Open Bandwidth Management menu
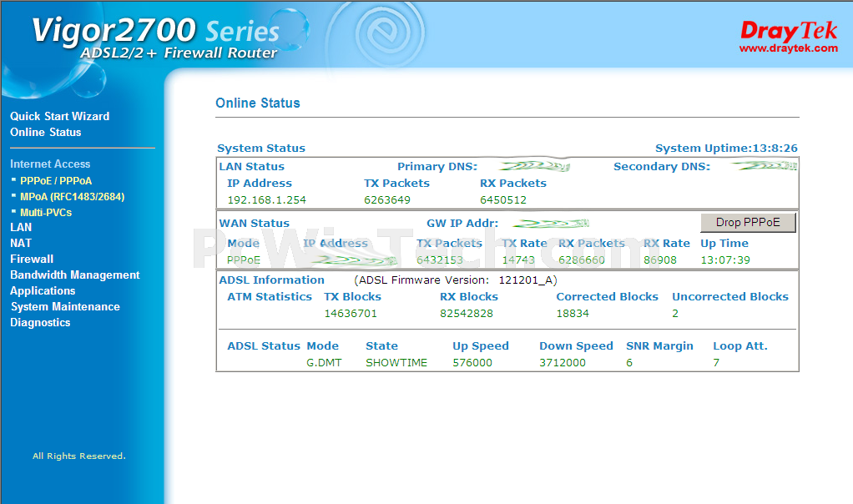The height and width of the screenshot is (504, 853). click(x=75, y=275)
